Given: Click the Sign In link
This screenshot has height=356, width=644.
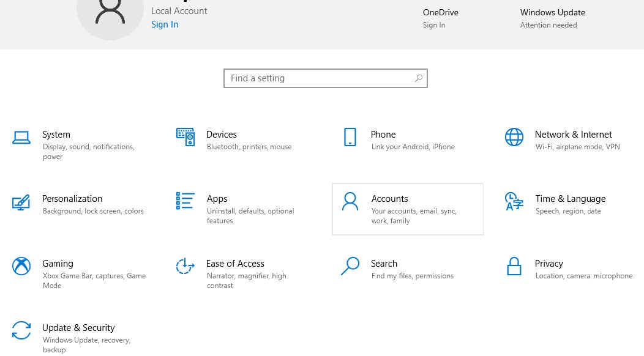Looking at the screenshot, I should coord(165,24).
